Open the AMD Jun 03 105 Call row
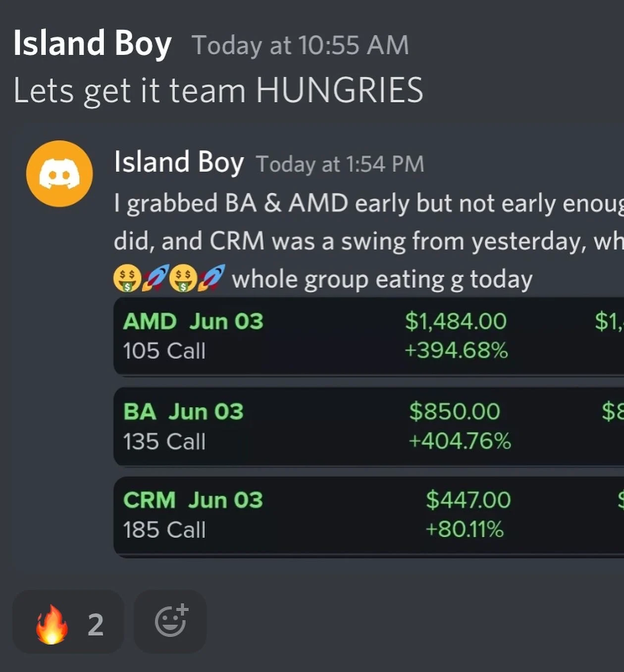This screenshot has height=672, width=624. [368, 336]
